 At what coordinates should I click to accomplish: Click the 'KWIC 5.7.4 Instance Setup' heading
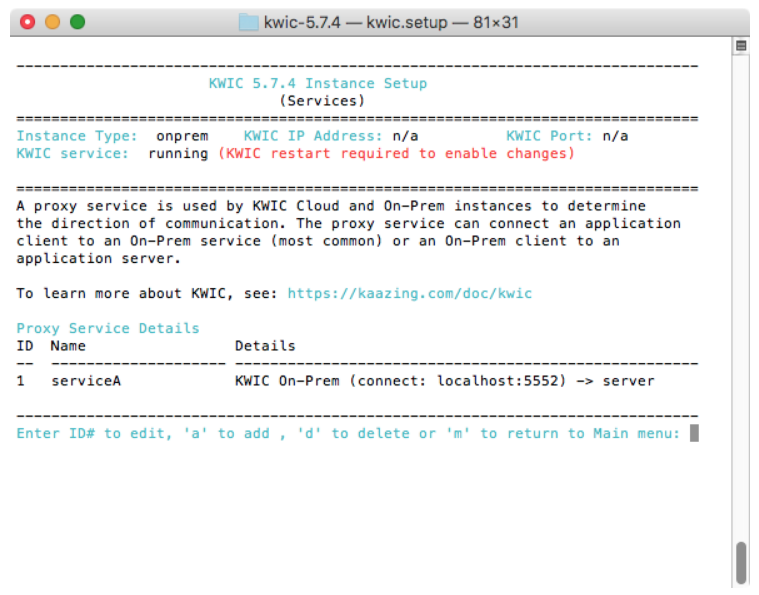[x=318, y=83]
